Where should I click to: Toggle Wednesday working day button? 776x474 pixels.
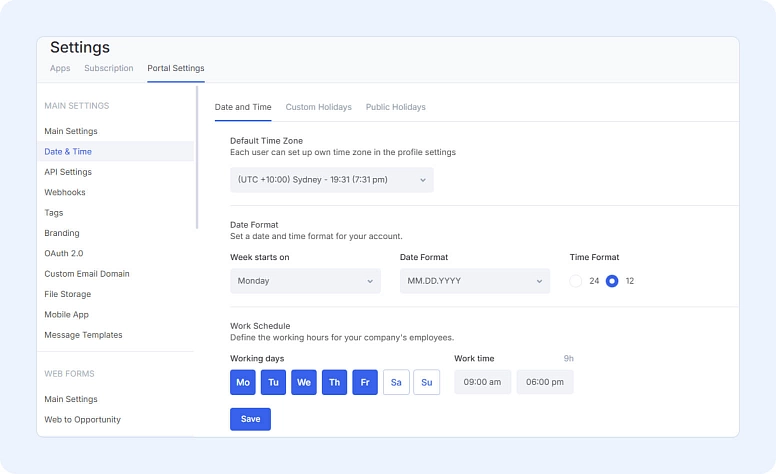click(x=304, y=382)
